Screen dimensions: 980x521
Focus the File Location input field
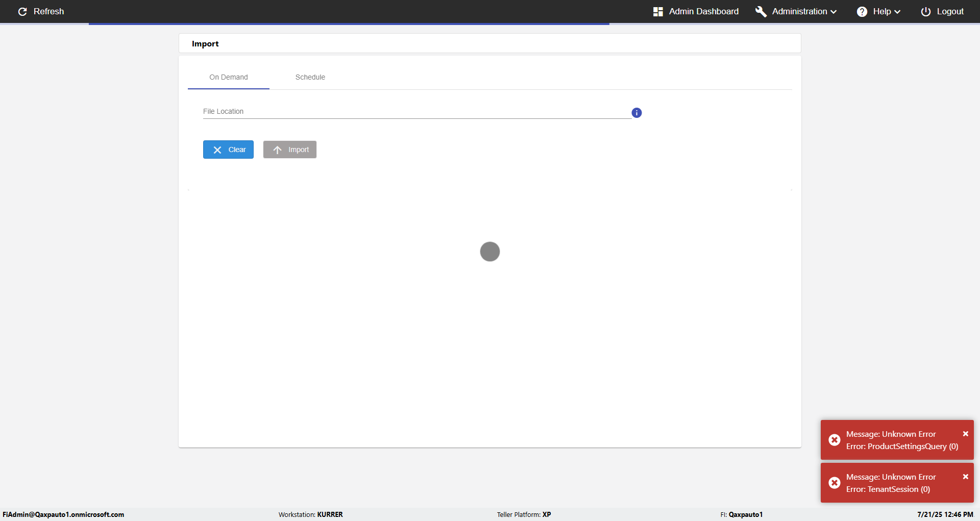tap(417, 111)
